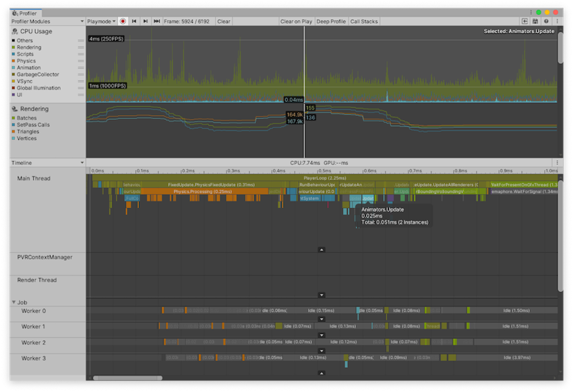Image resolution: width=573 pixels, height=392 pixels.
Task: Step forward to the next frame
Action: coord(146,21)
